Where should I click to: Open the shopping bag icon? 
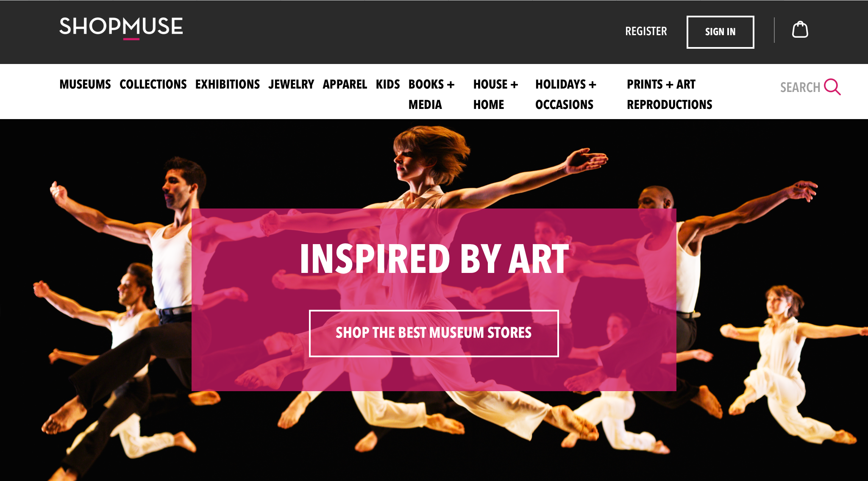(x=800, y=30)
